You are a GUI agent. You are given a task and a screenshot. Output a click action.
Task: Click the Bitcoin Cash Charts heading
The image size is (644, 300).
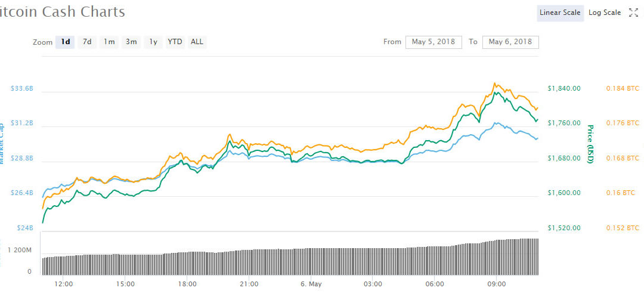coord(63,12)
